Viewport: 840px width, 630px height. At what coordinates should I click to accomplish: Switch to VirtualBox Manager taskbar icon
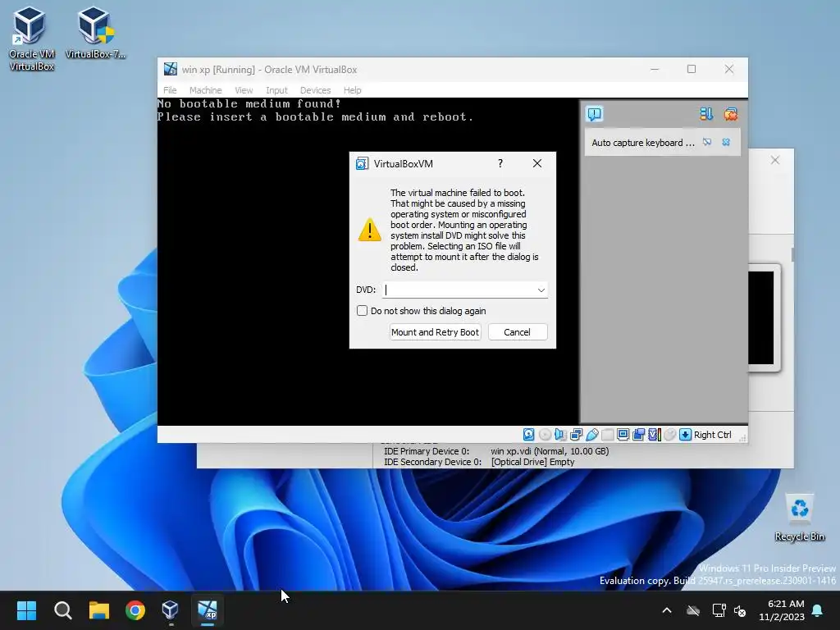click(171, 610)
